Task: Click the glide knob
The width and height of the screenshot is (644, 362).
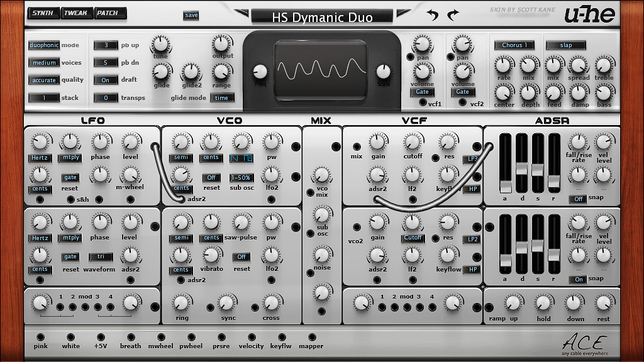Action: click(x=162, y=72)
